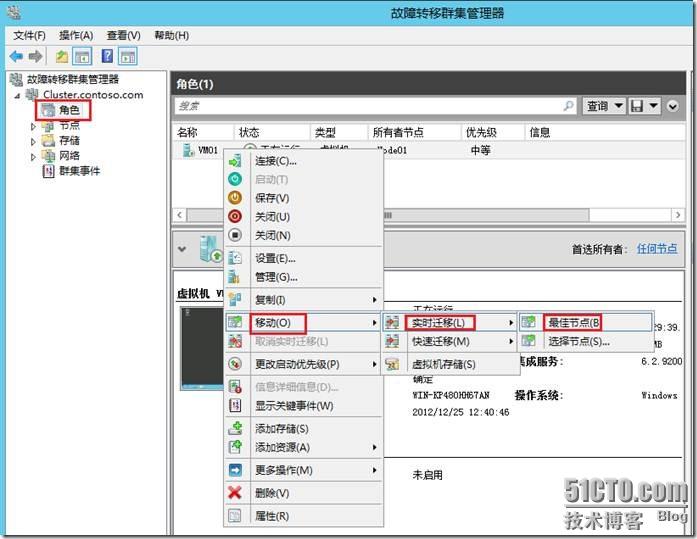Choose 选择节点(S)... menu entry

point(578,342)
